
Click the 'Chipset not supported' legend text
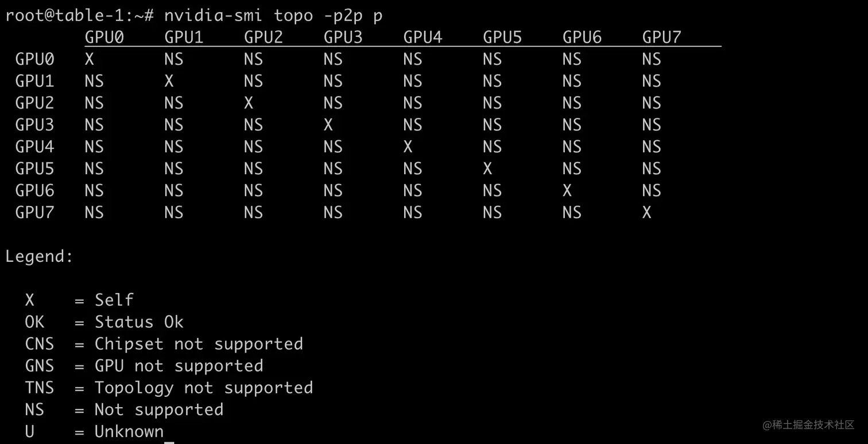point(199,344)
